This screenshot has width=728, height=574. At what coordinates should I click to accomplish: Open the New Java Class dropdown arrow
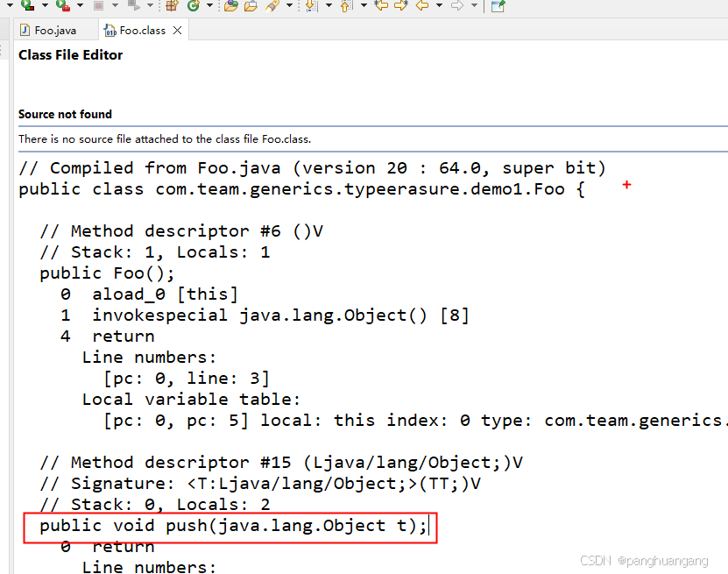tap(209, 5)
